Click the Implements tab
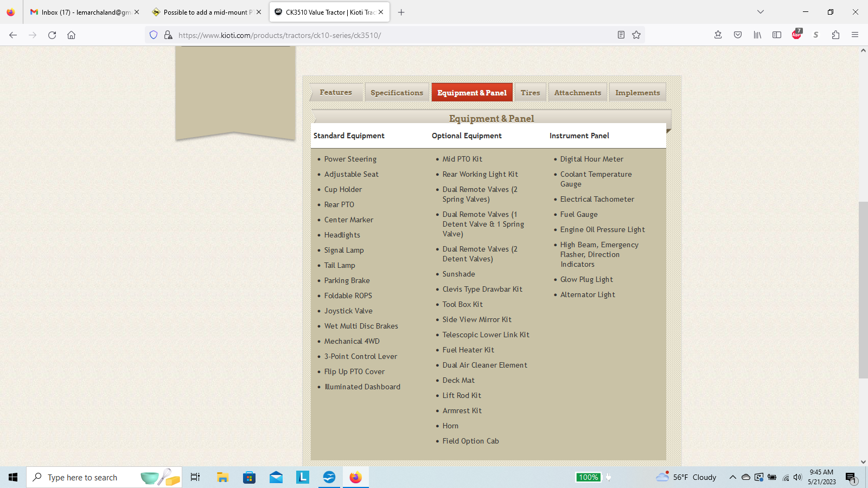This screenshot has height=488, width=868. (x=637, y=93)
